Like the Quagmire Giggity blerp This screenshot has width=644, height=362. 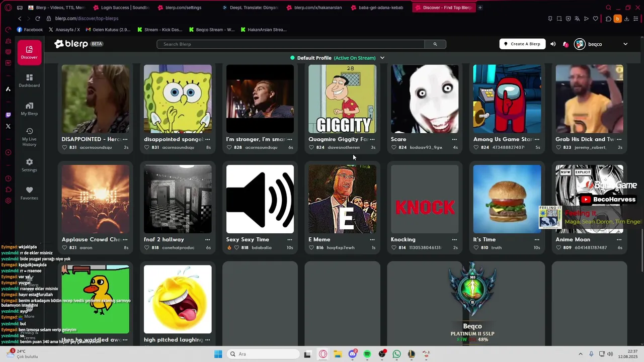pyautogui.click(x=312, y=147)
